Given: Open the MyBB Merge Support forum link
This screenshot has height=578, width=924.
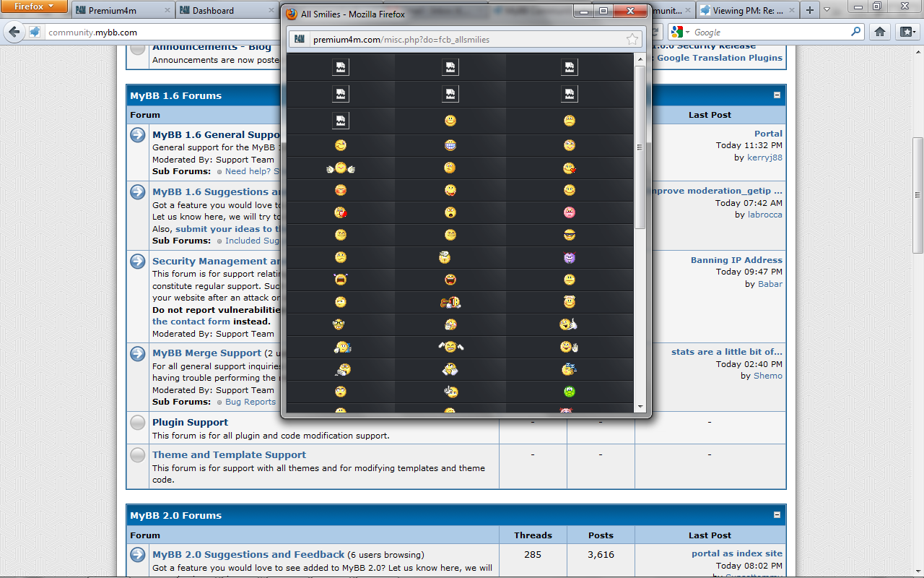Looking at the screenshot, I should [x=206, y=353].
